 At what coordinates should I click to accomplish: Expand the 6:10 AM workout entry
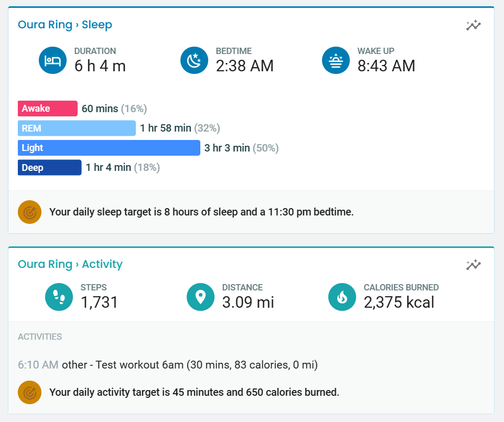(168, 364)
